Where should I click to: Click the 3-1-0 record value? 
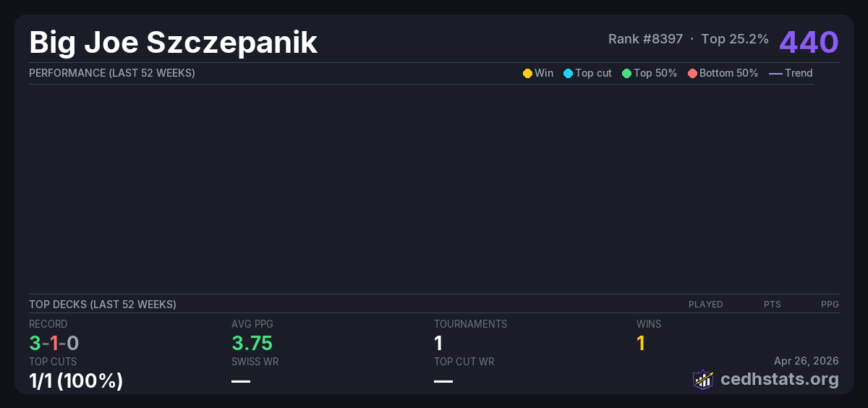(54, 343)
